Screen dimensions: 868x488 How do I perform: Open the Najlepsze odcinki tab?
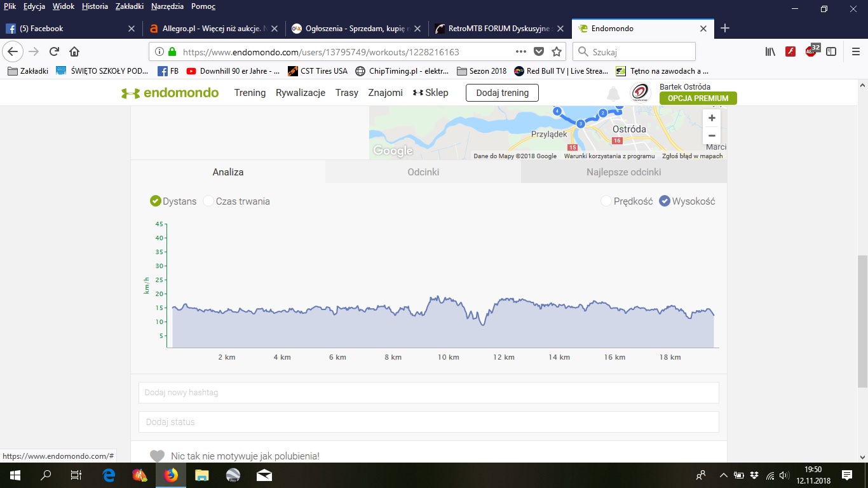tap(623, 172)
